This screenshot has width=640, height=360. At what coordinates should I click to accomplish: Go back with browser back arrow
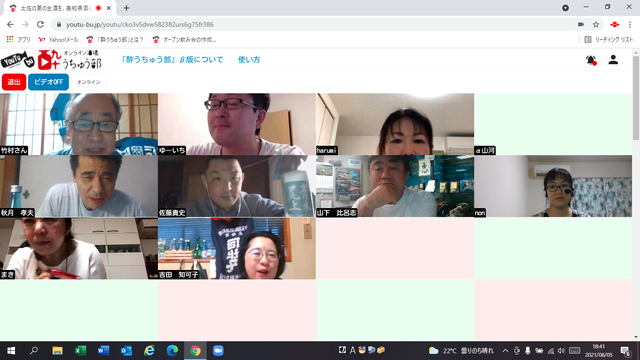click(x=10, y=24)
